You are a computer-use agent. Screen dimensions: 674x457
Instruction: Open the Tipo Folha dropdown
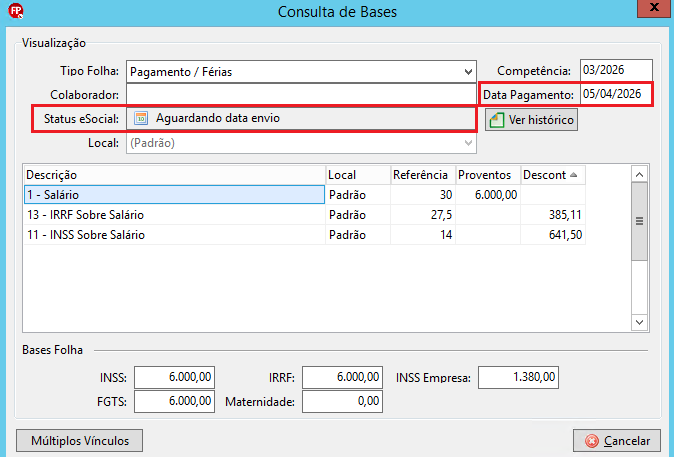pyautogui.click(x=468, y=72)
